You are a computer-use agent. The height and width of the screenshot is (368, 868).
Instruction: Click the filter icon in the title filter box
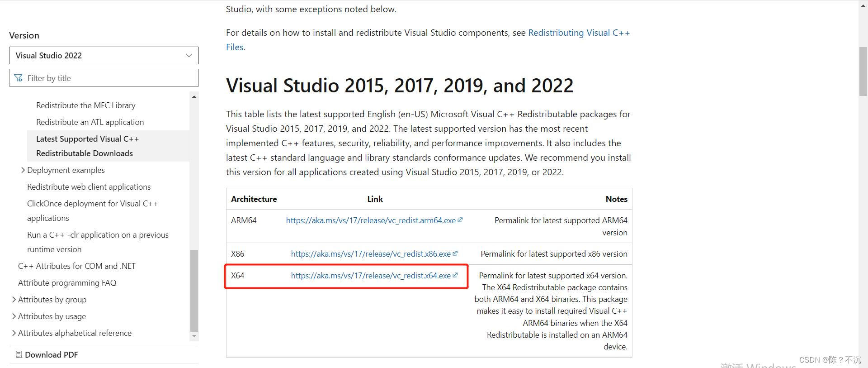tap(18, 78)
